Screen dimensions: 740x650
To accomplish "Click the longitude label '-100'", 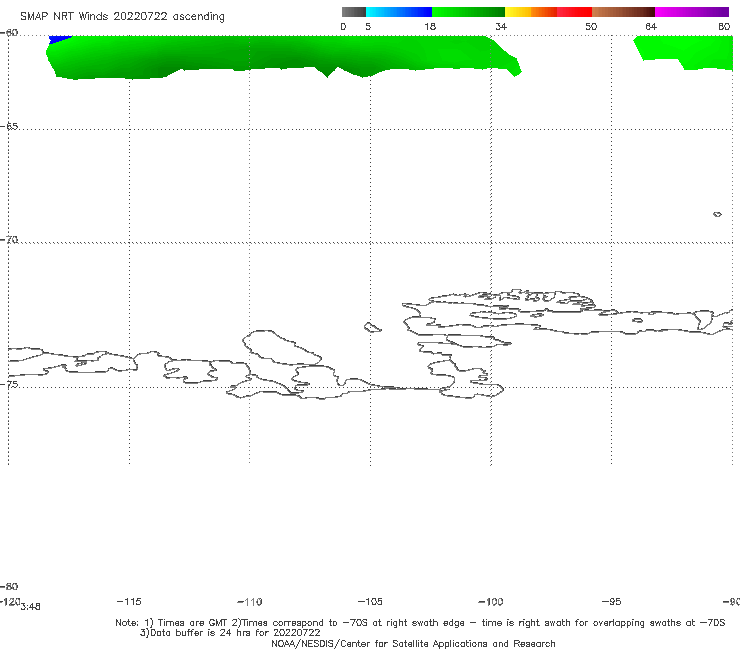I will pyautogui.click(x=491, y=601).
